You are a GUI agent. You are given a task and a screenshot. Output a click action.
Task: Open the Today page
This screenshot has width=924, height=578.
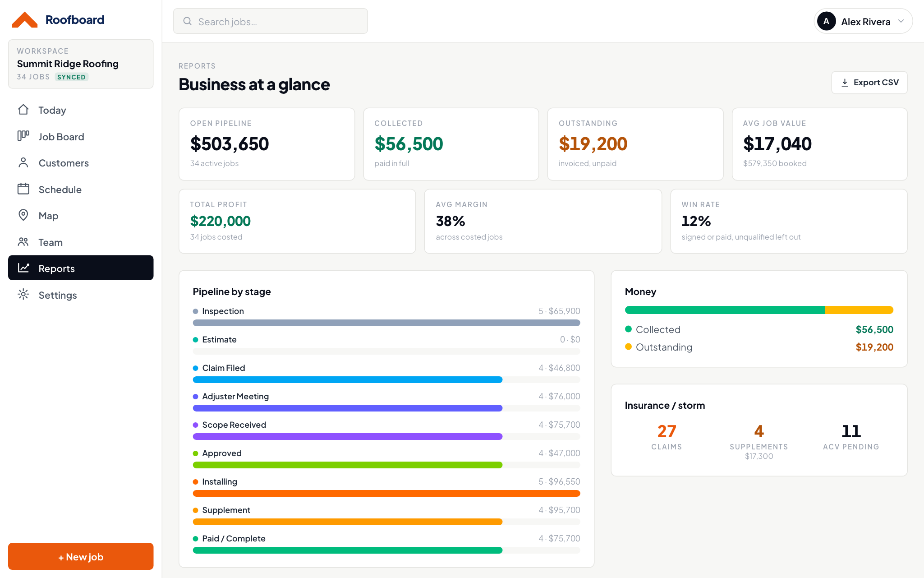click(81, 110)
